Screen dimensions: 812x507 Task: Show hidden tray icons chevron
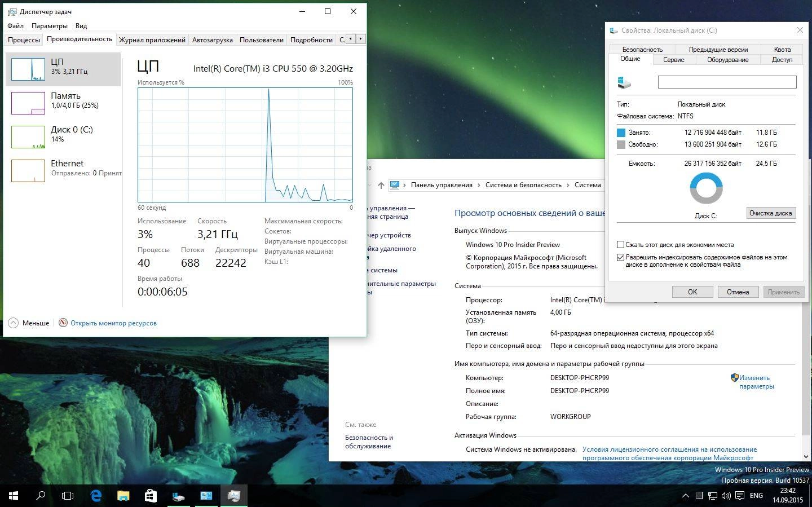point(686,496)
